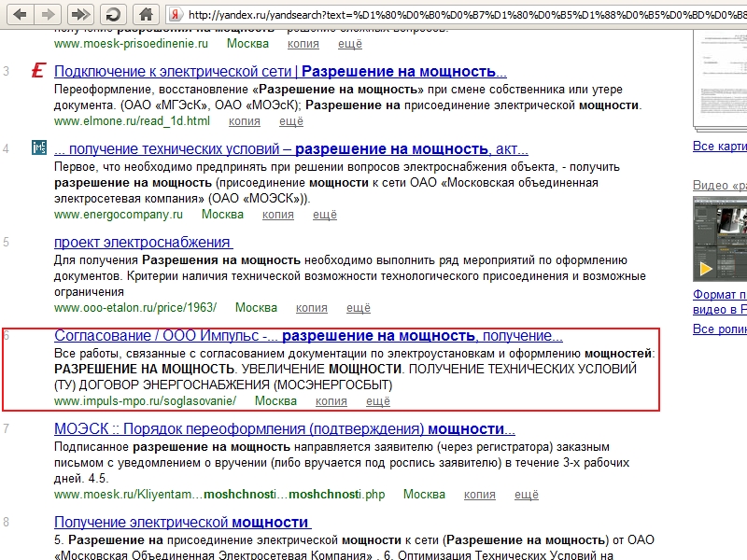Click the www.elmone.ru/read_1d.html green URL

(132, 121)
